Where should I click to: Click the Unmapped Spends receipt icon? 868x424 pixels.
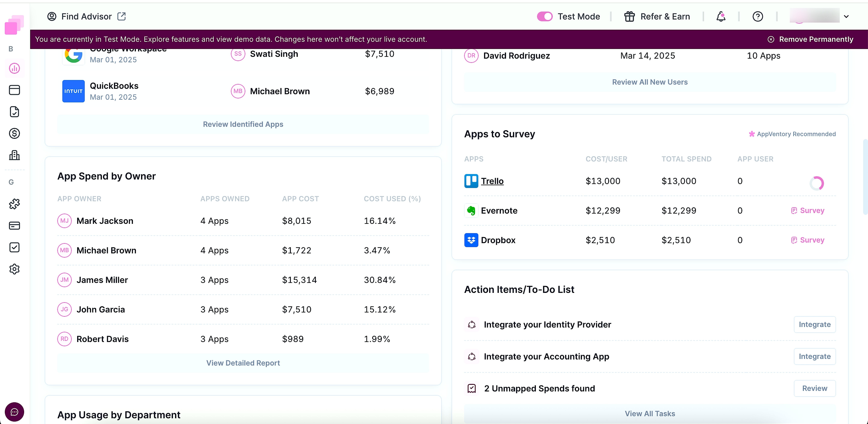tap(472, 389)
